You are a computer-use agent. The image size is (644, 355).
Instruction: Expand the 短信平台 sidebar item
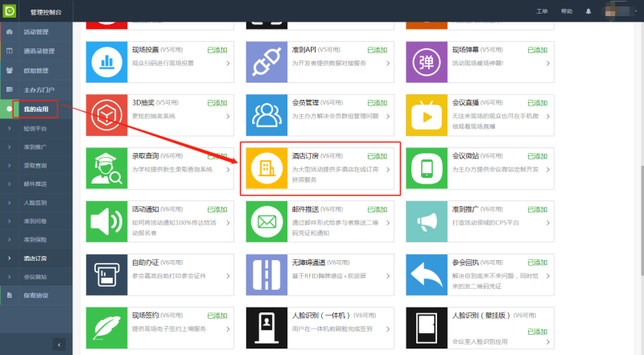click(35, 127)
